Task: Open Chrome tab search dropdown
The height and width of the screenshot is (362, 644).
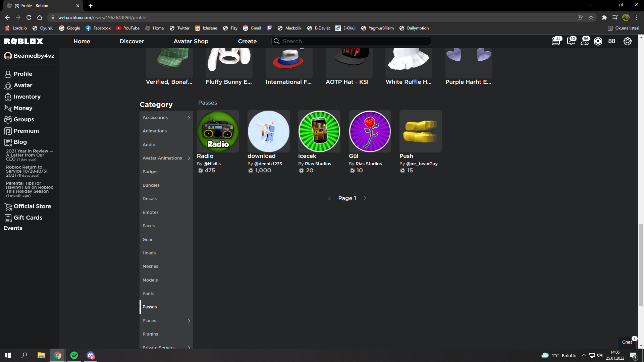Action: pyautogui.click(x=590, y=5)
